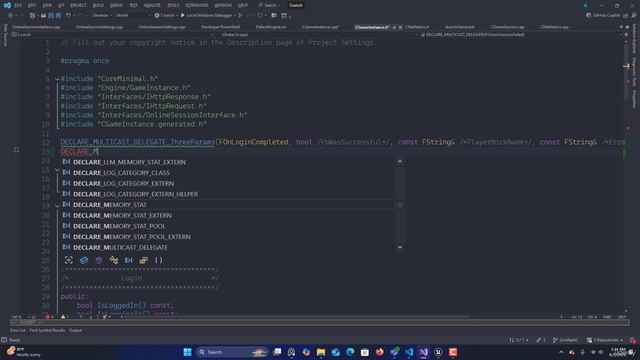Open the solution configuration dropdown
This screenshot has height=360, width=640.
[x=102, y=16]
